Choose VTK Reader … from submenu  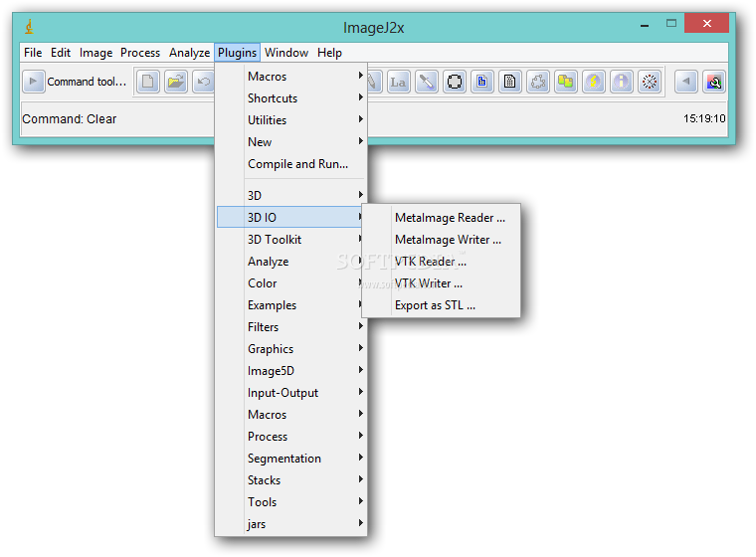tap(441, 261)
